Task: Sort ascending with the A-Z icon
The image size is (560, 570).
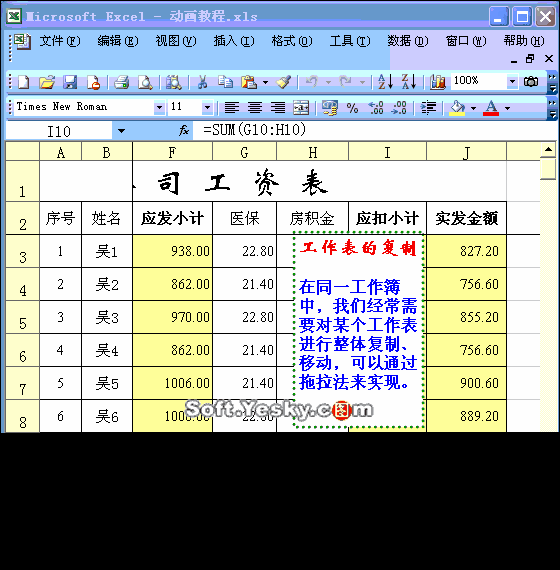Action: coord(385,82)
